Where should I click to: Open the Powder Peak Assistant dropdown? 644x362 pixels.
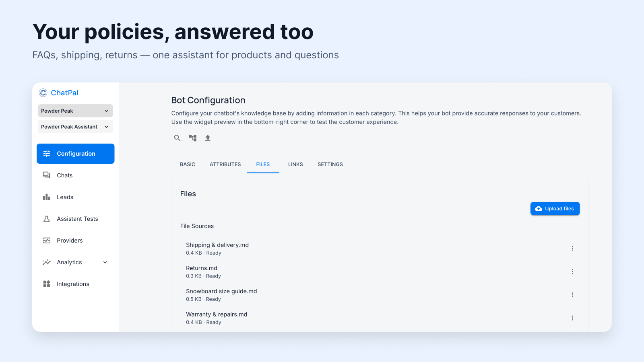(76, 127)
